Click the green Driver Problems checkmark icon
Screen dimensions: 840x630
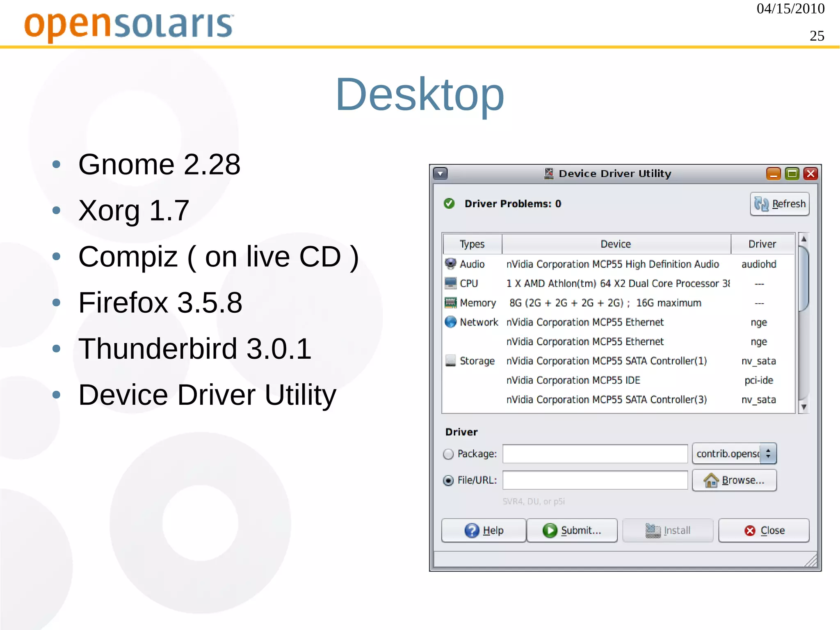coord(449,204)
